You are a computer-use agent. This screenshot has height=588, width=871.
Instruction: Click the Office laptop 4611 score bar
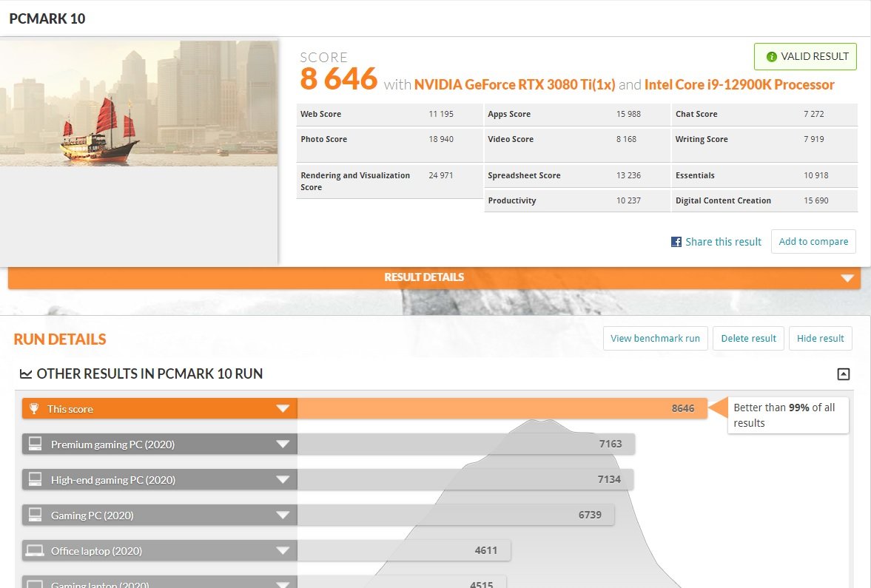pos(404,551)
